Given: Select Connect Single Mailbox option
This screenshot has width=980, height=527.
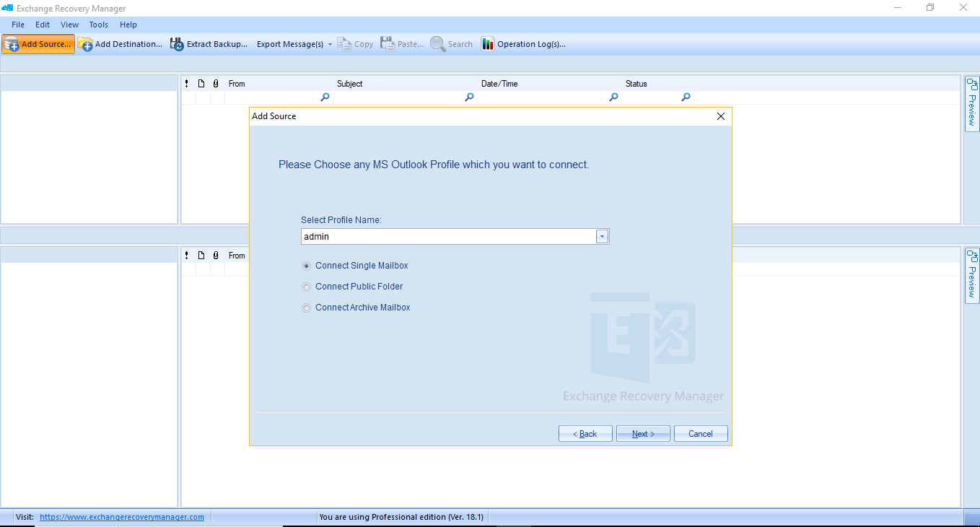Looking at the screenshot, I should point(355,266).
